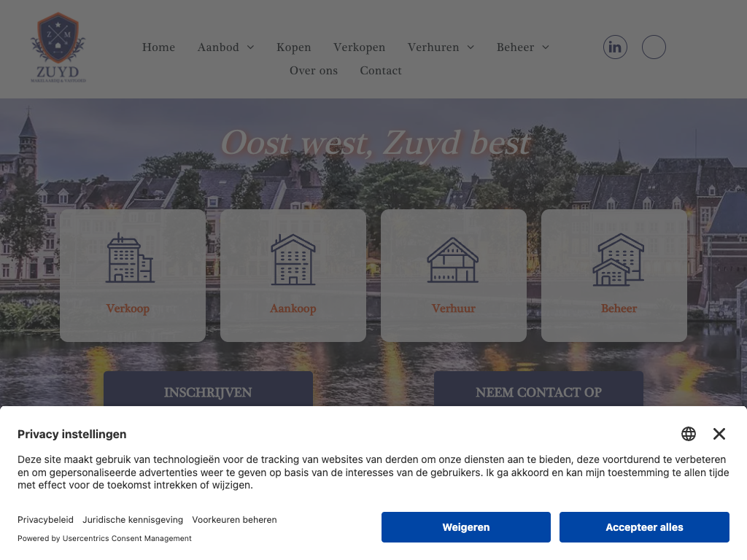Open the Privacybeleid link
Image resolution: width=747 pixels, height=560 pixels.
45,520
